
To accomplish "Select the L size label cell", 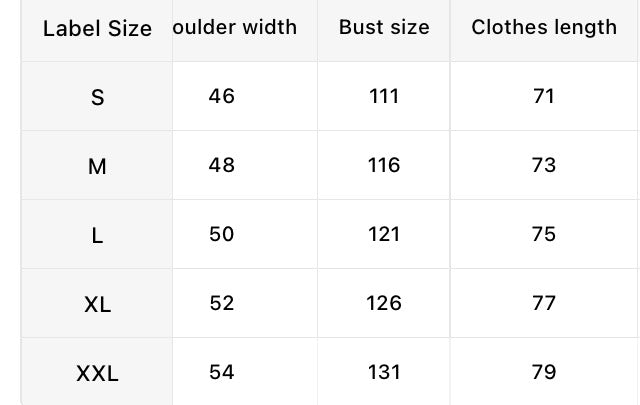I will tap(97, 235).
